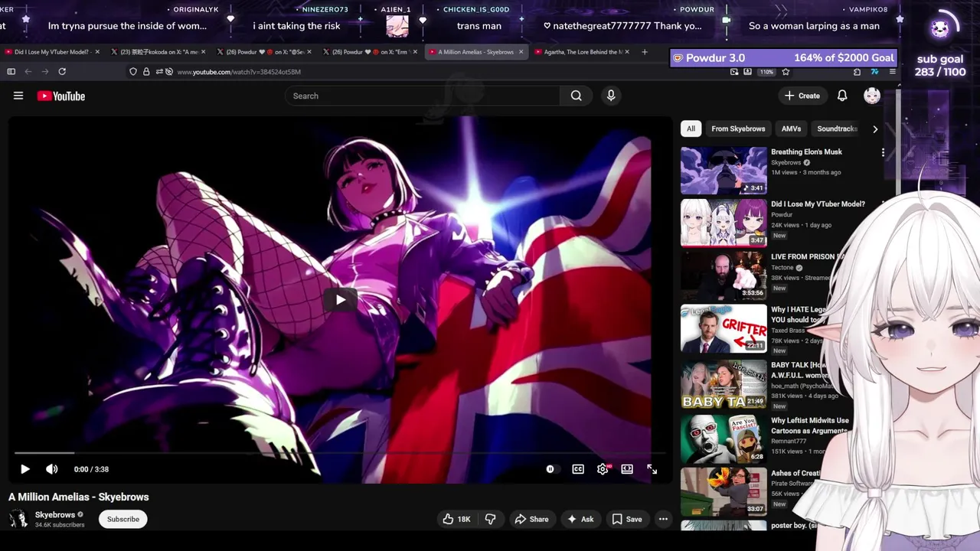Select the Soundtracks chip
Image resolution: width=980 pixels, height=551 pixels.
pyautogui.click(x=836, y=129)
